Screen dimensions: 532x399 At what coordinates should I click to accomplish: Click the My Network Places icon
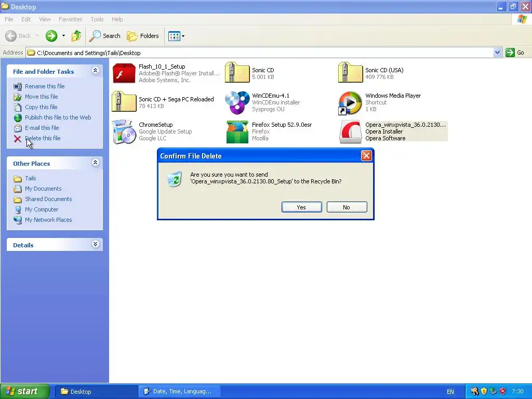click(x=18, y=220)
